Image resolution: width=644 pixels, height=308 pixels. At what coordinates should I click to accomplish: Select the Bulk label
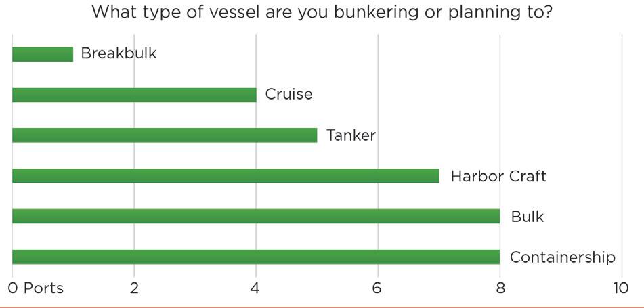[x=528, y=217]
